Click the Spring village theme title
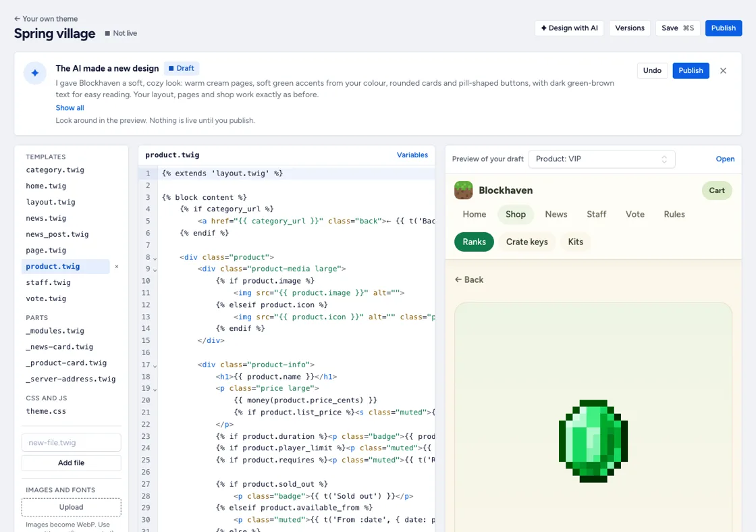Viewport: 756px width, 532px height. (55, 33)
